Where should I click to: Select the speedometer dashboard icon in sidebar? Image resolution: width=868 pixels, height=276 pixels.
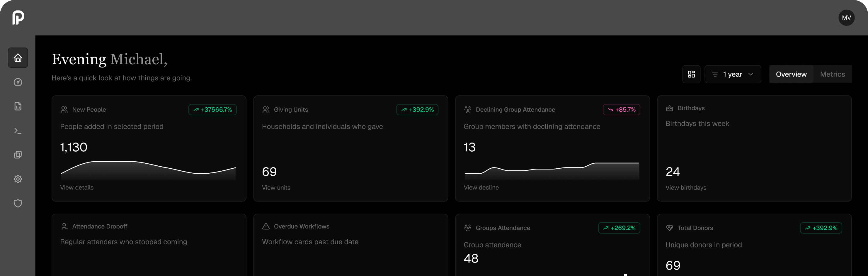[x=18, y=82]
